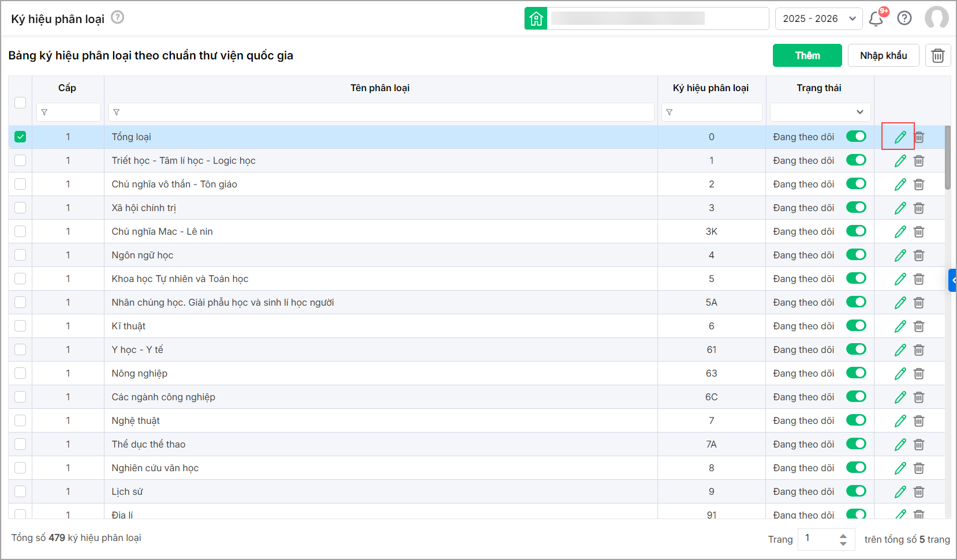Uncheck the Tổng loại row checkbox
The image size is (957, 560).
pos(20,137)
